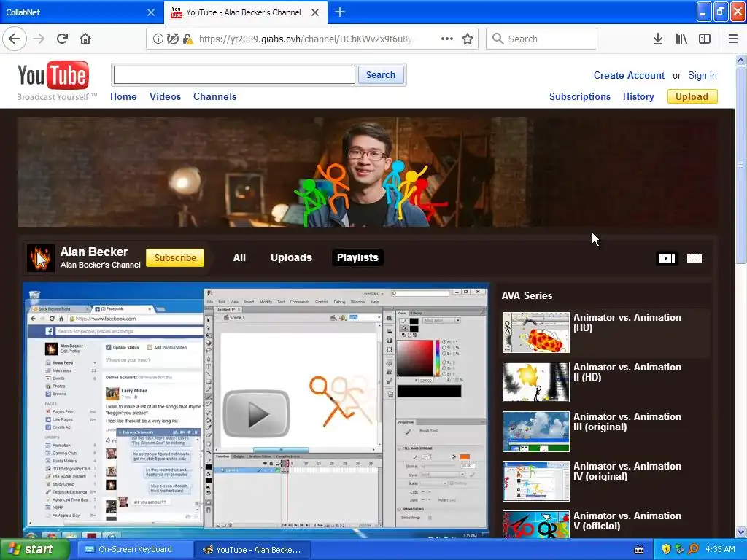Click the Sign In link
This screenshot has height=560, width=747.
point(703,75)
